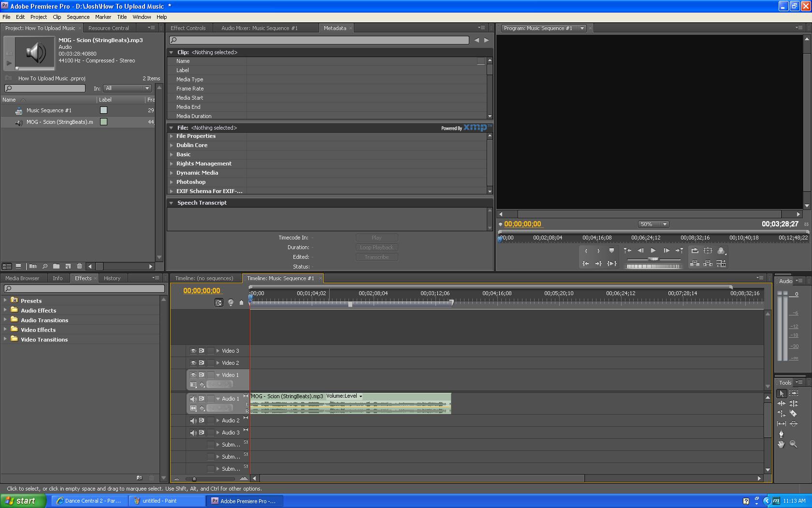Select the Hand tool
The width and height of the screenshot is (812, 508).
(x=782, y=444)
